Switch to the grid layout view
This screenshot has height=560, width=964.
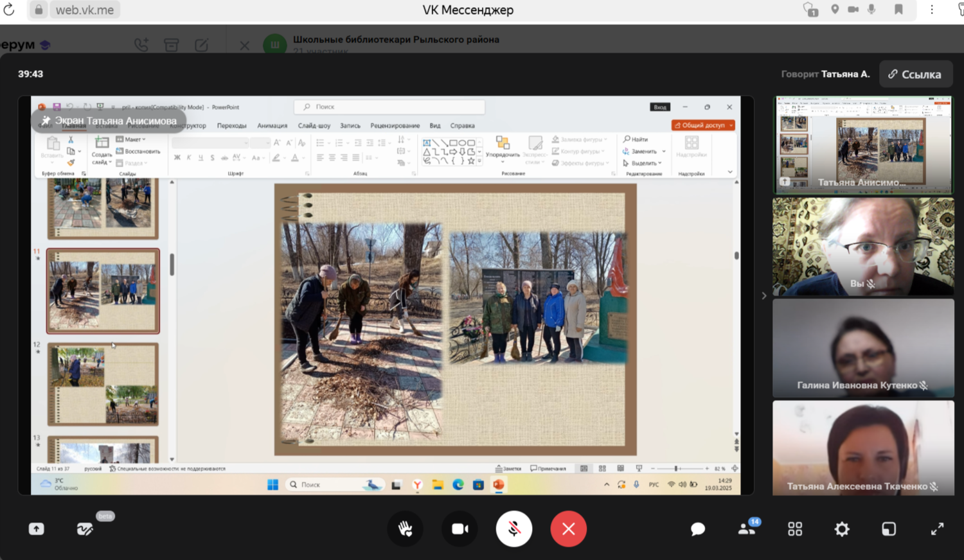click(795, 529)
